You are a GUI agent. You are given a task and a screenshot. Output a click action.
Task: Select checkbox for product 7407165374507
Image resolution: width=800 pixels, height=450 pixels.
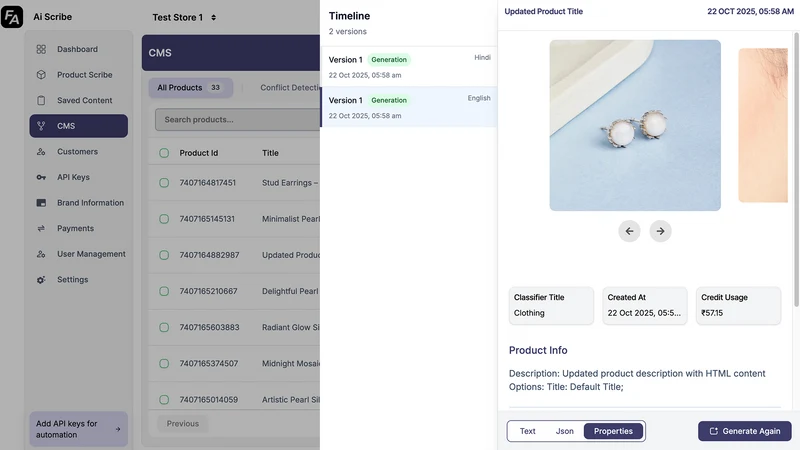coord(164,364)
